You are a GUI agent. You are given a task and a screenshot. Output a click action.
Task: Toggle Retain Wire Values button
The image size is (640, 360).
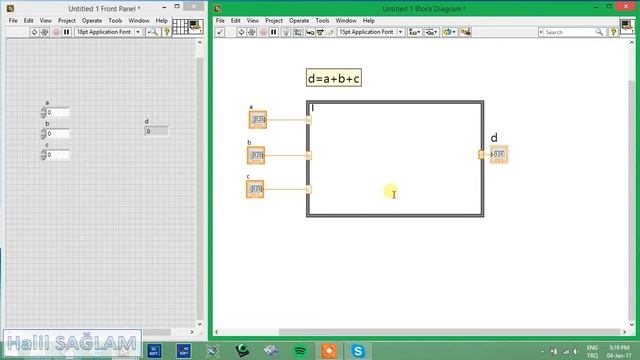(x=298, y=32)
